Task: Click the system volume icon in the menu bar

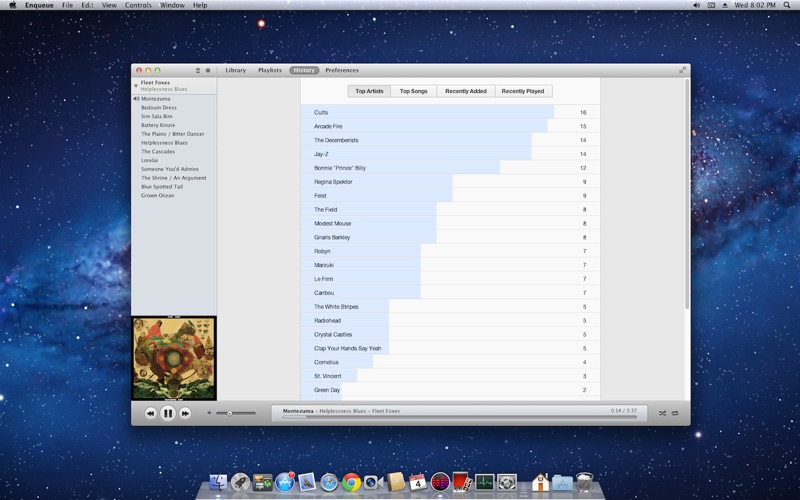Action: tap(696, 5)
